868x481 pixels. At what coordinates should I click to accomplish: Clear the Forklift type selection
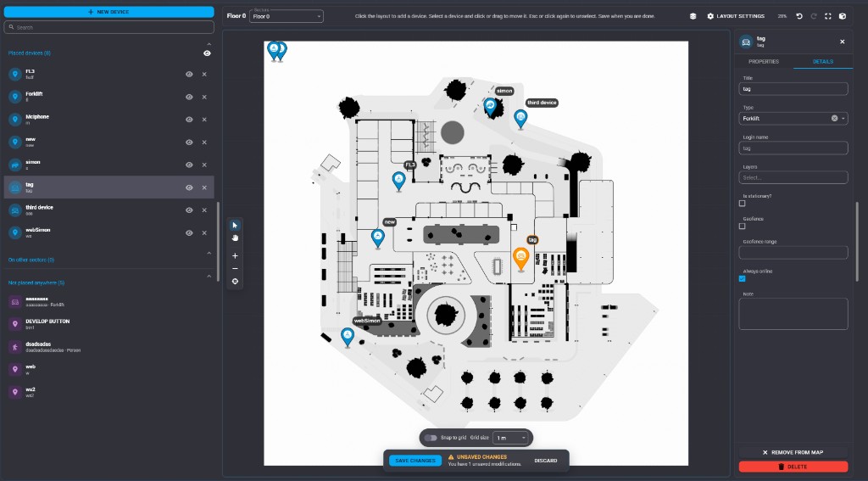click(834, 119)
